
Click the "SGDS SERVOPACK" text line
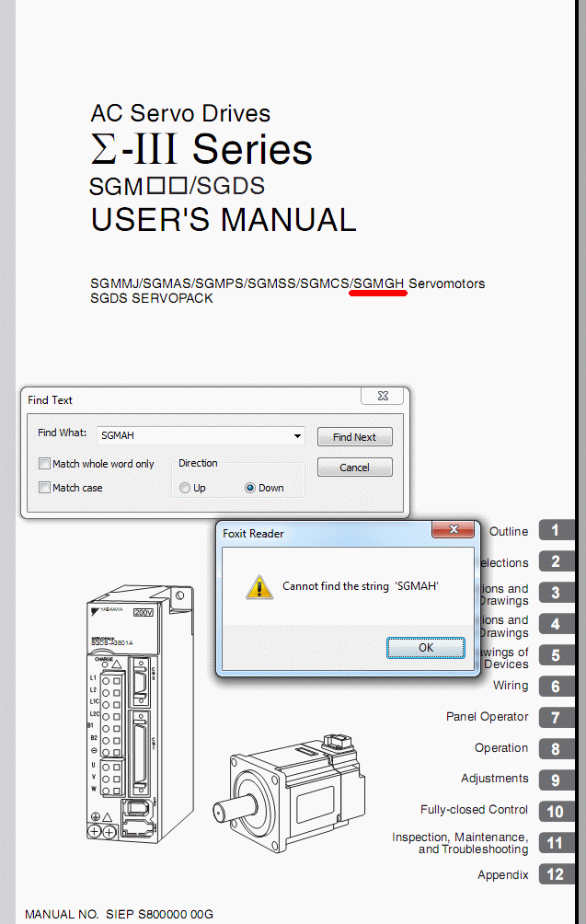point(152,298)
